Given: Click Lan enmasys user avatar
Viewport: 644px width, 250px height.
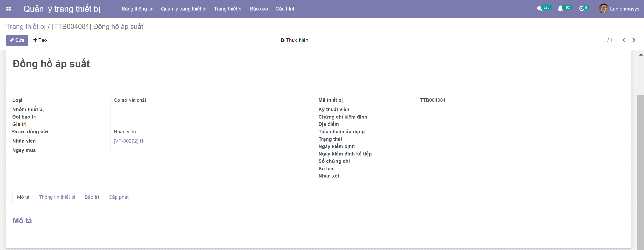Looking at the screenshot, I should click(603, 9).
